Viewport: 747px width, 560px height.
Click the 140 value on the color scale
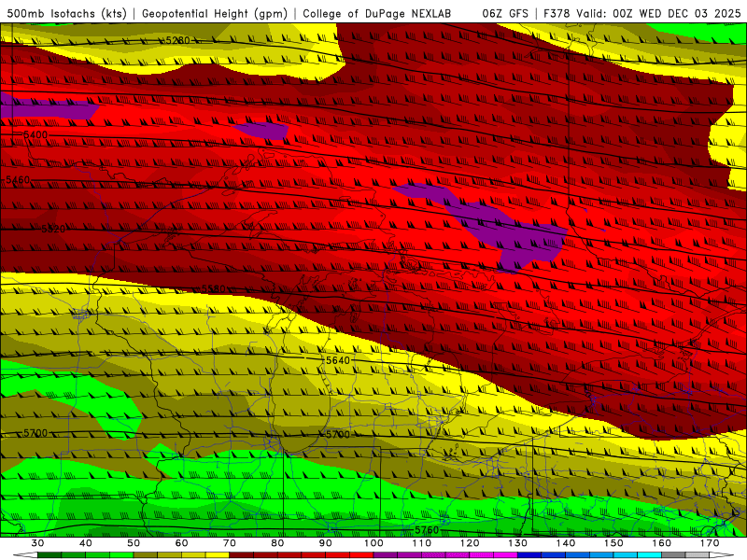point(566,543)
